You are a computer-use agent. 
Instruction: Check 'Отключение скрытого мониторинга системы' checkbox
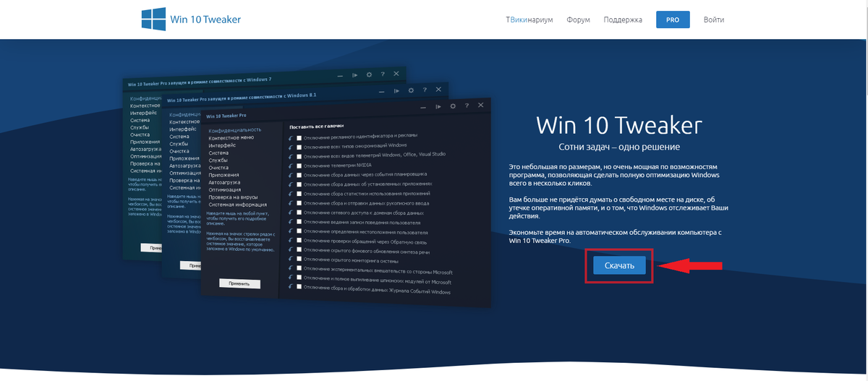pyautogui.click(x=299, y=259)
